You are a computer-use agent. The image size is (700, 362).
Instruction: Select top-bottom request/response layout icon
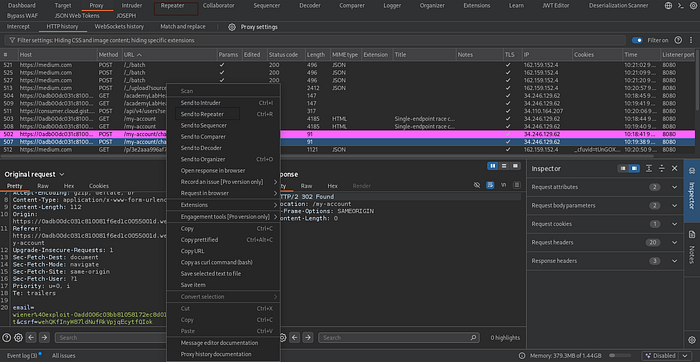504,166
